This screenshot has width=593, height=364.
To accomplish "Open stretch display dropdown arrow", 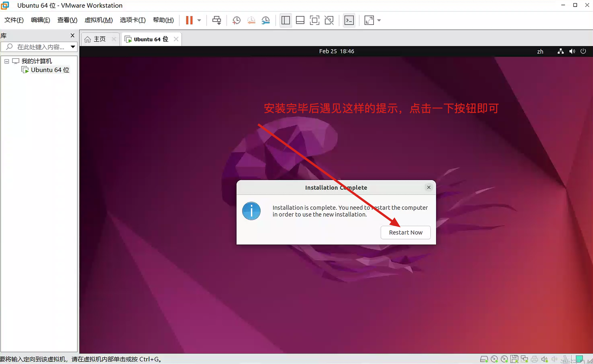I will [379, 20].
